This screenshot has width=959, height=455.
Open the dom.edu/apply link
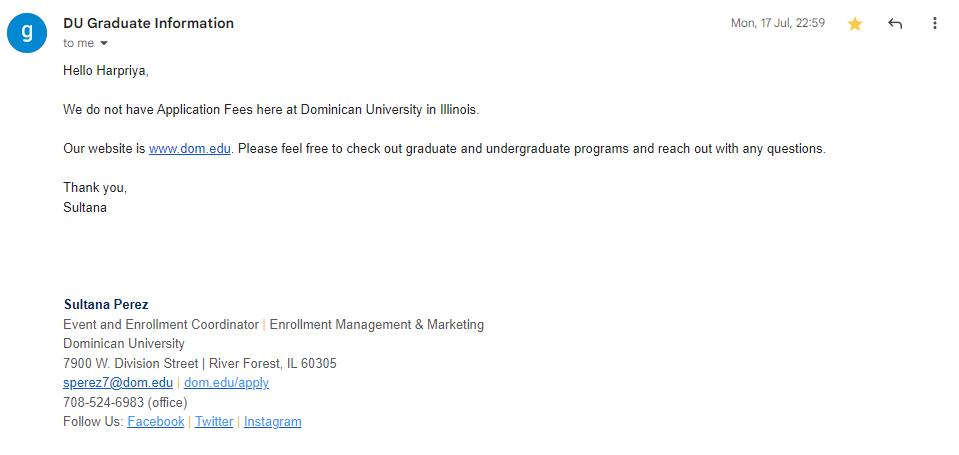(226, 383)
